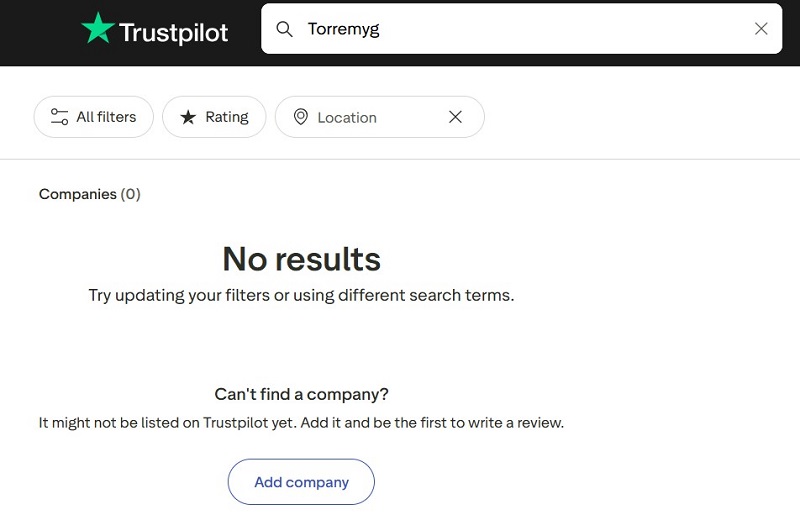The image size is (800, 520).
Task: Click the 'Try updating your filters' text
Action: pyautogui.click(x=301, y=295)
